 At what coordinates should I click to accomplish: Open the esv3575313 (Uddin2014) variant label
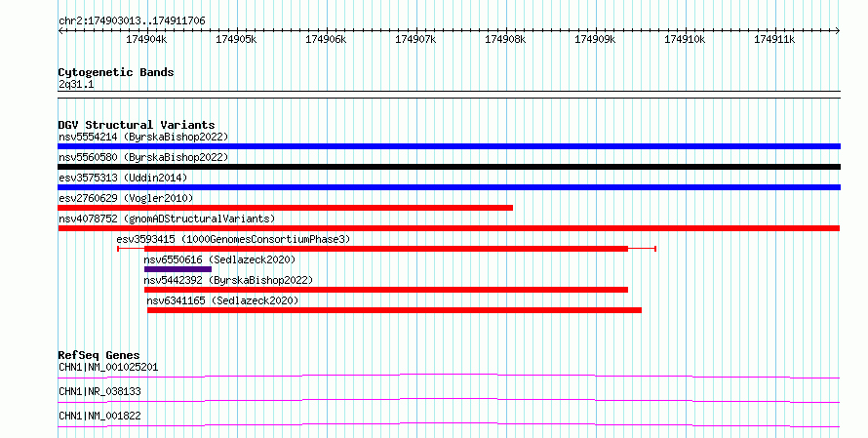[x=123, y=178]
